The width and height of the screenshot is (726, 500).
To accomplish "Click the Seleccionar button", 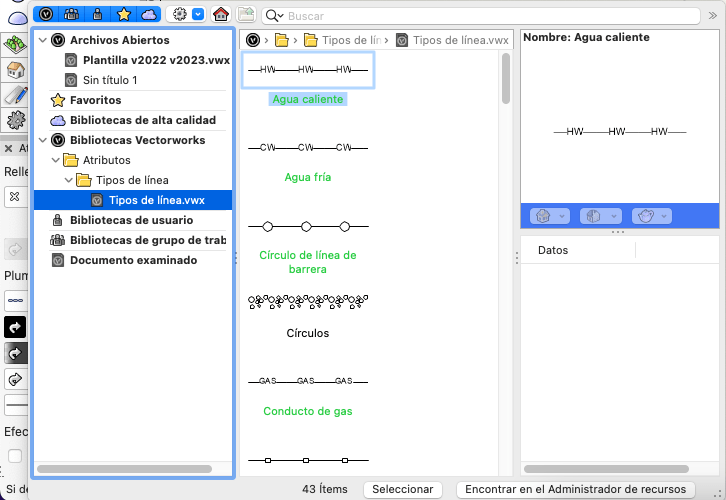I will click(x=403, y=489).
